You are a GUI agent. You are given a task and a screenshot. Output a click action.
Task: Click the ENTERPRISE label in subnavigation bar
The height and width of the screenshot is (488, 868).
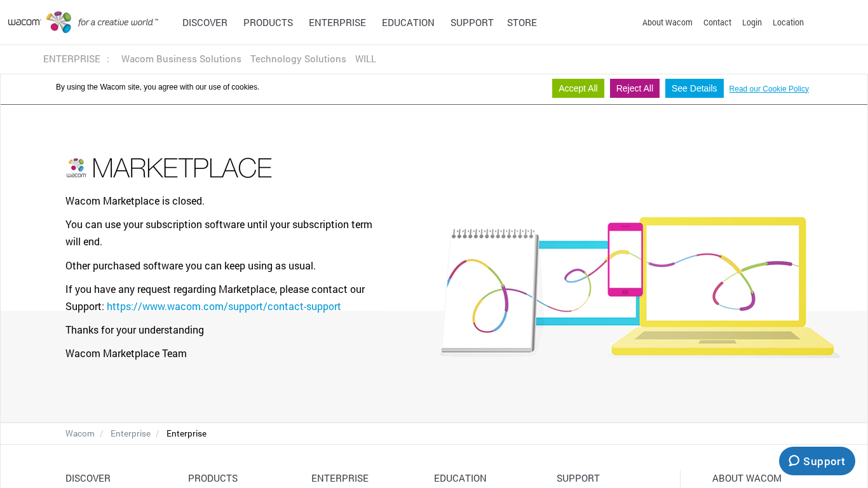pyautogui.click(x=72, y=59)
